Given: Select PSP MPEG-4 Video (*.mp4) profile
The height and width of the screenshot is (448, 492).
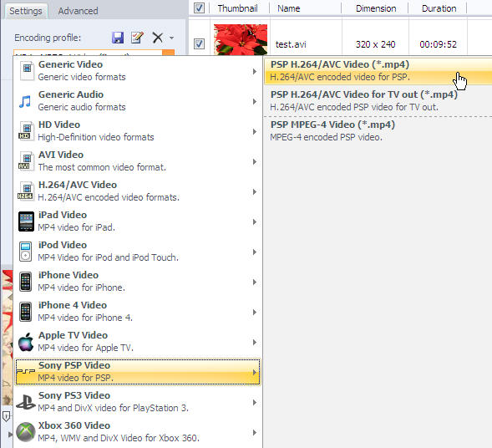Looking at the screenshot, I should (x=378, y=131).
